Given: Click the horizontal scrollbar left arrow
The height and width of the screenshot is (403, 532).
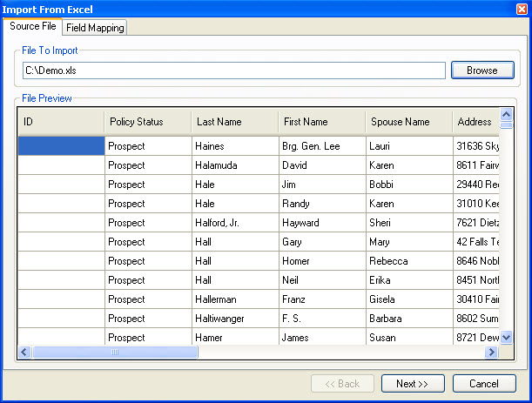Looking at the screenshot, I should [24, 353].
